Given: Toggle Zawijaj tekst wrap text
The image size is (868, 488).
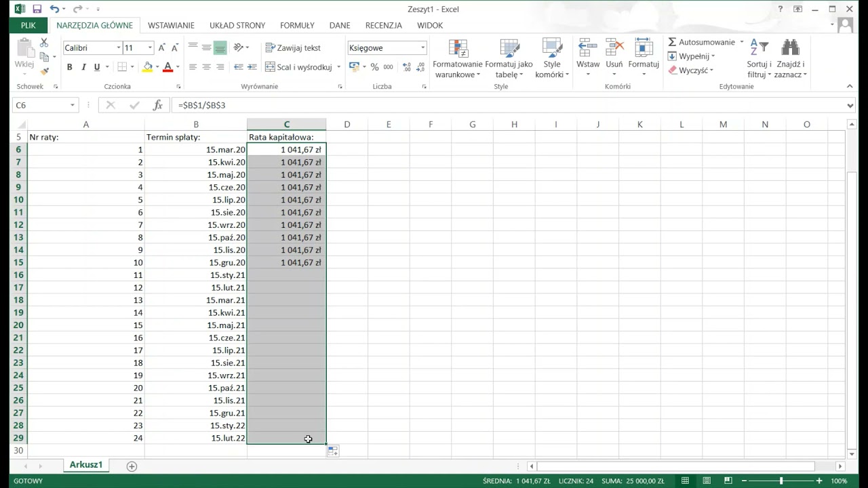Looking at the screenshot, I should [293, 47].
